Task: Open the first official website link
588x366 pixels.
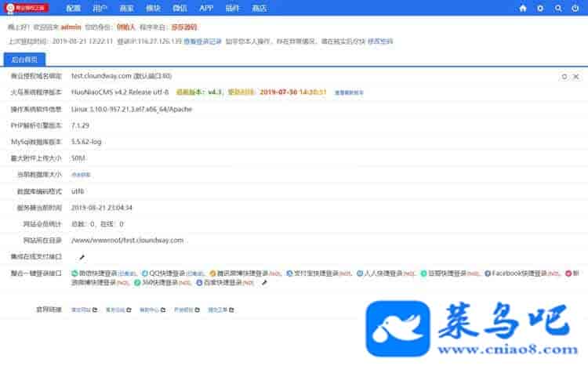Action: click(81, 310)
